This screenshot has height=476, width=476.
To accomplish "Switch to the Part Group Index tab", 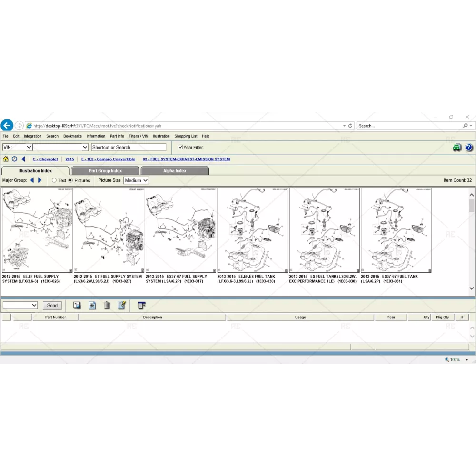I will tap(105, 171).
